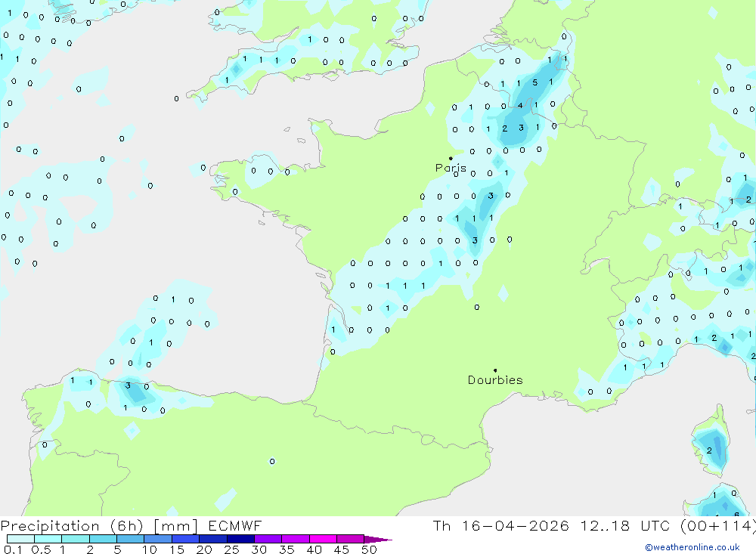Click the legend label '30'
The image size is (756, 554).
(259, 549)
